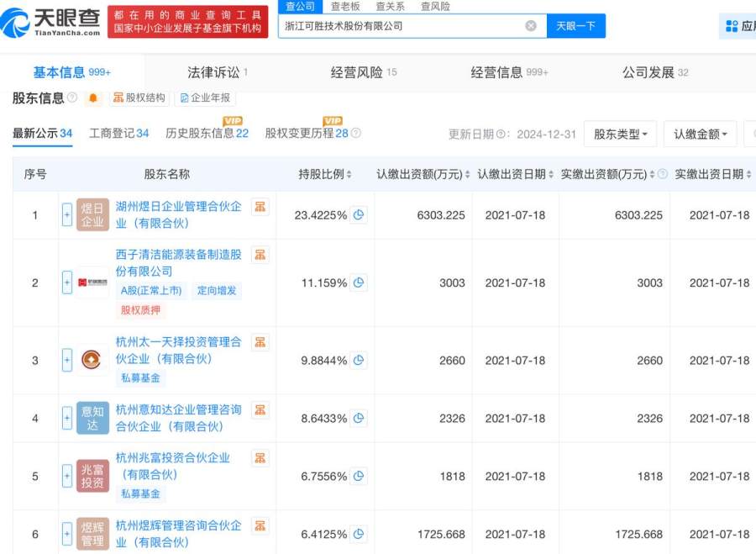Clear the search box with the X icon
Screen dimensions: 756x554
531,26
